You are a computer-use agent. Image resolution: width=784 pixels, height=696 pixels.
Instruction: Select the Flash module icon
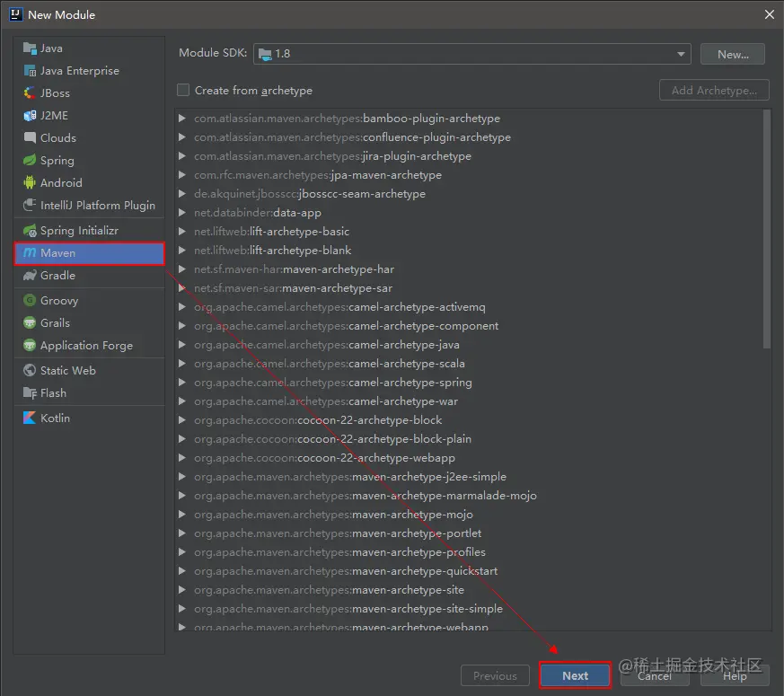30,393
